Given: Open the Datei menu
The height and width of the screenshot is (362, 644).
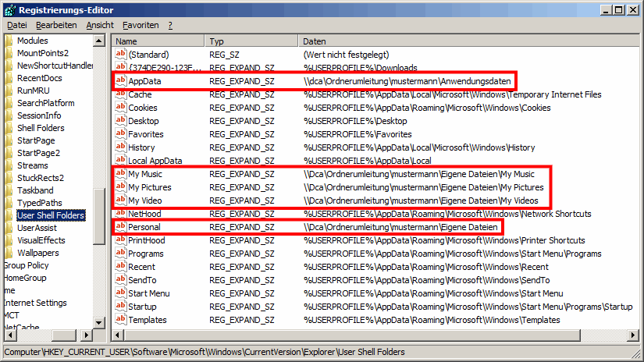Looking at the screenshot, I should [x=17, y=25].
